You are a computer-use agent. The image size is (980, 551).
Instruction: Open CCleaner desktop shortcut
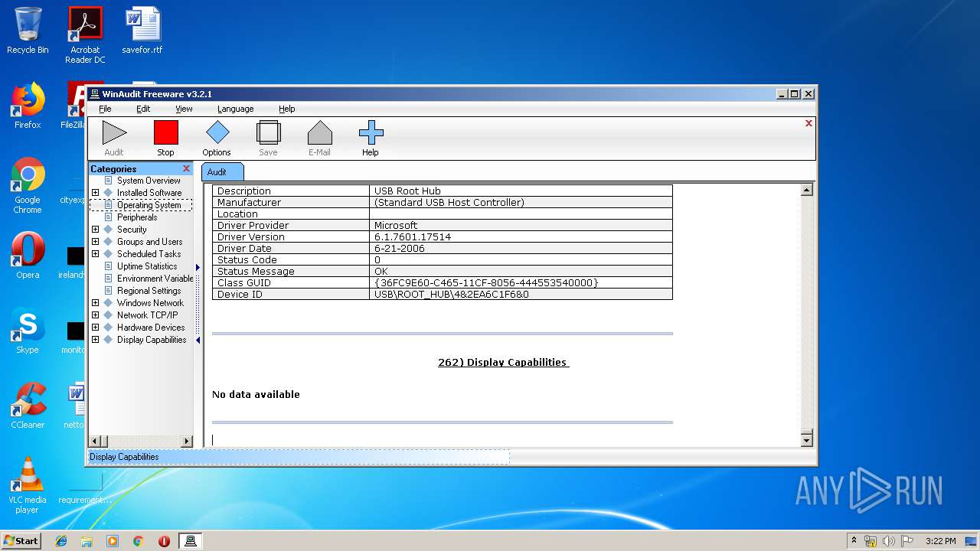click(28, 406)
